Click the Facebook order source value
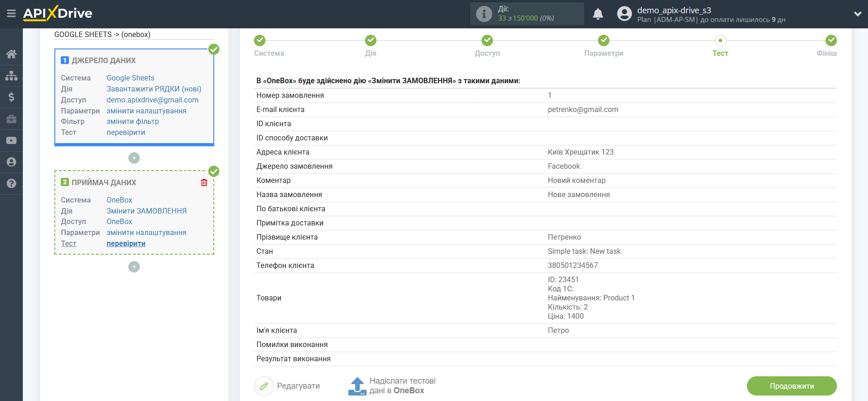Image resolution: width=868 pixels, height=401 pixels. pyautogui.click(x=564, y=166)
